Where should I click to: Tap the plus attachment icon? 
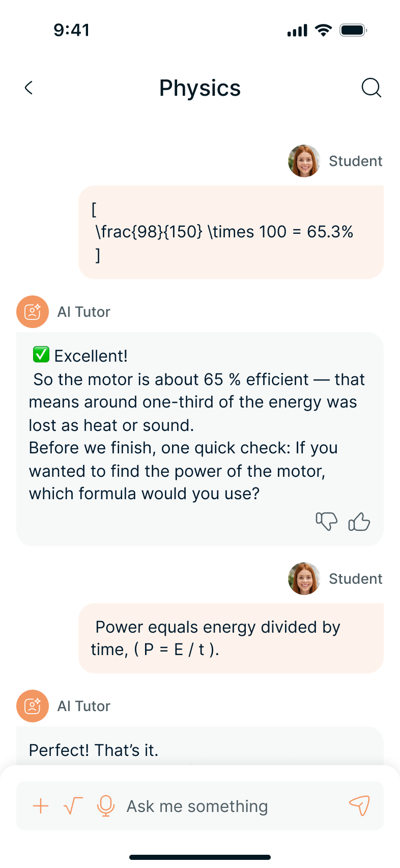41,806
